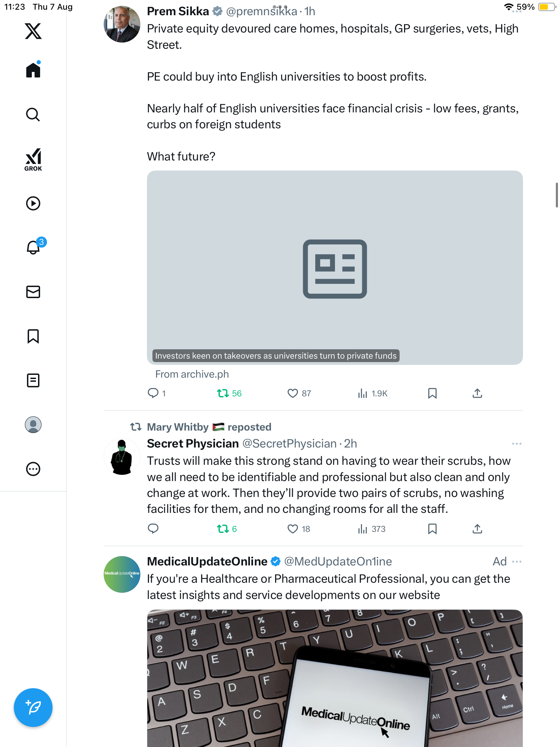The image size is (560, 747).
Task: Open Messages envelope icon
Action: pos(33,292)
